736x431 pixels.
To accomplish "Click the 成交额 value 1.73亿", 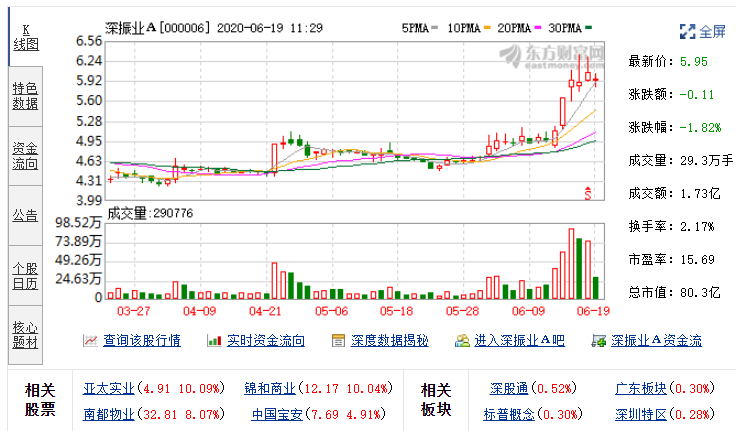I will pyautogui.click(x=700, y=193).
